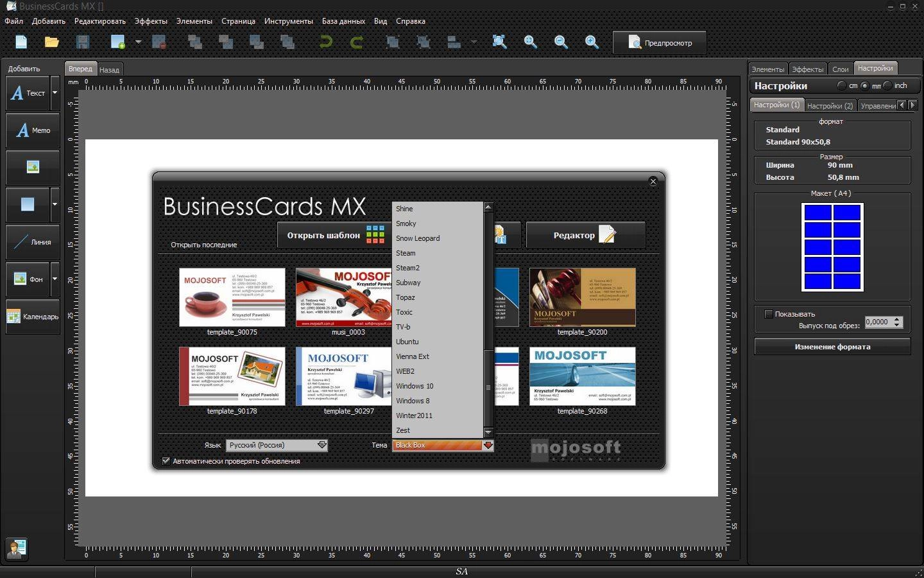Image resolution: width=924 pixels, height=578 pixels.
Task: Switch to the Настройки (2) tab
Action: (x=830, y=105)
